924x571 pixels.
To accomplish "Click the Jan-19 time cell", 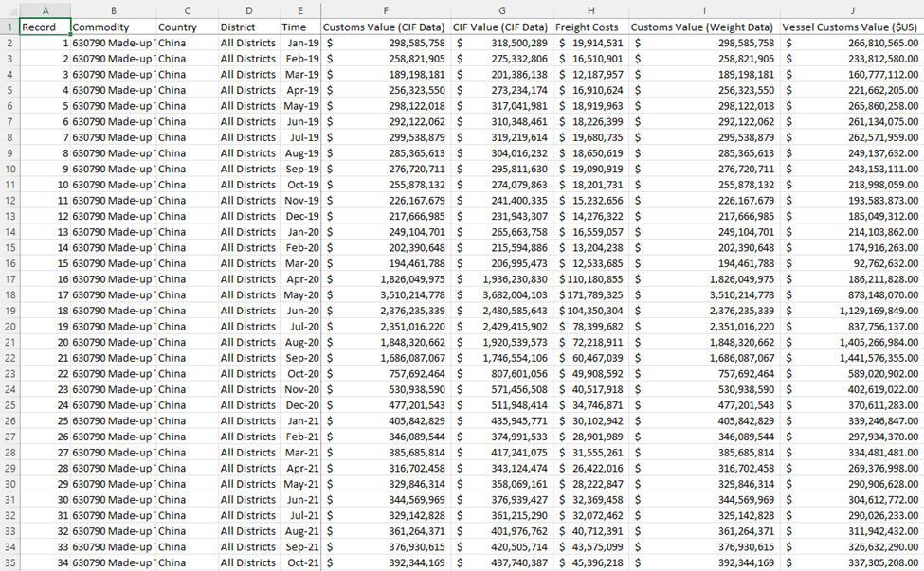I will click(300, 43).
